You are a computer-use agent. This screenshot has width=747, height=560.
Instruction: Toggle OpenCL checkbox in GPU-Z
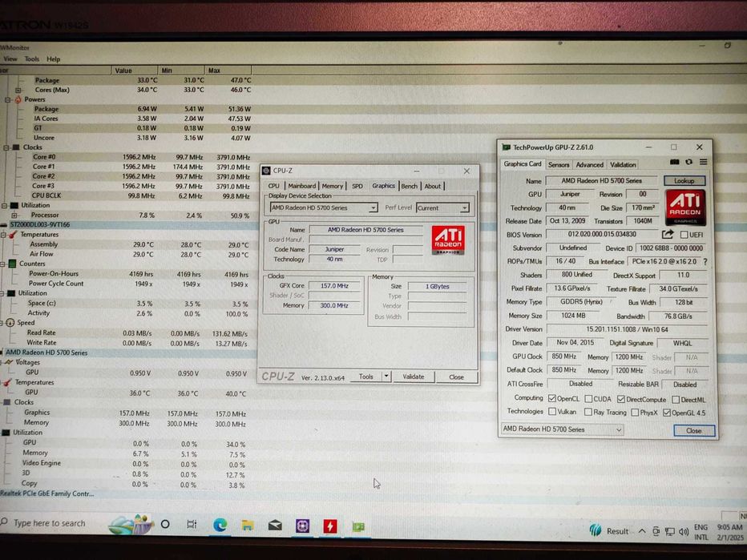(551, 399)
